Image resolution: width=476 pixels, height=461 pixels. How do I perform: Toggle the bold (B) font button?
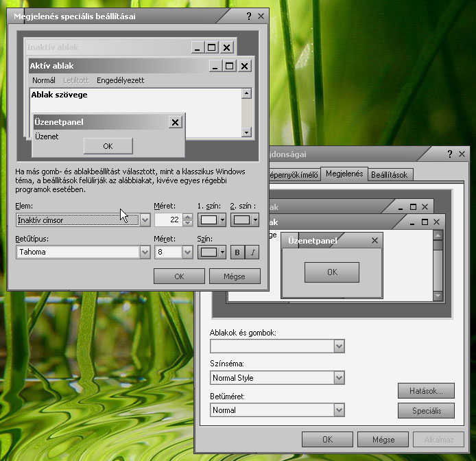click(x=237, y=252)
